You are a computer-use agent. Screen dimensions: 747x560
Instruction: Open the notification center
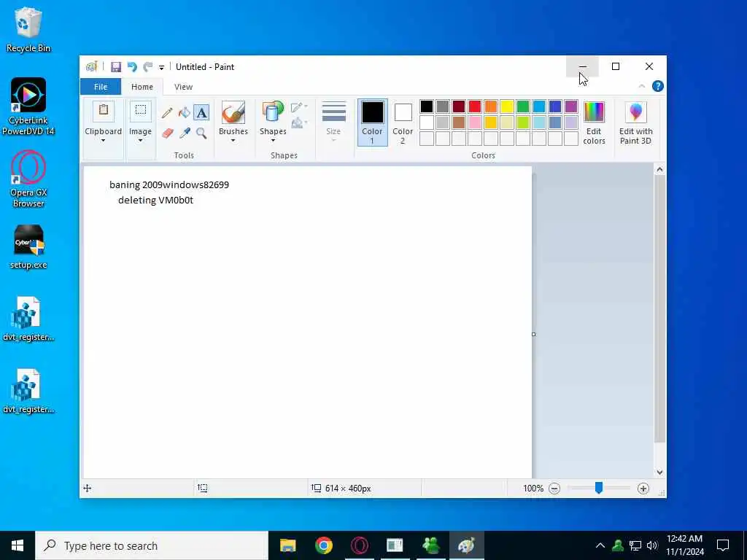coord(723,545)
